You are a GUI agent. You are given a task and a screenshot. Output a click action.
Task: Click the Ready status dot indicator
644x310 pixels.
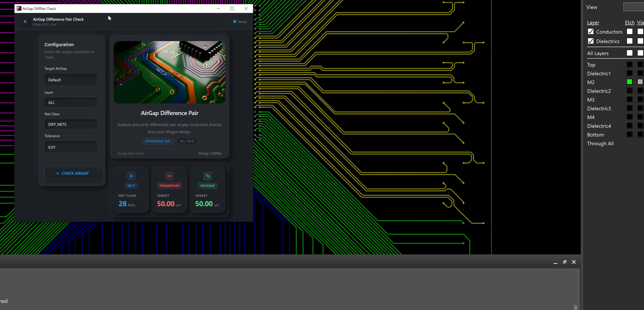(x=235, y=21)
